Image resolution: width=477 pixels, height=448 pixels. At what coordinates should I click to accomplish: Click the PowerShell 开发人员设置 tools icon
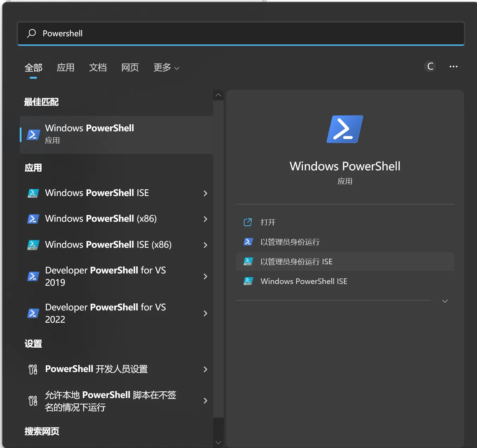point(33,369)
